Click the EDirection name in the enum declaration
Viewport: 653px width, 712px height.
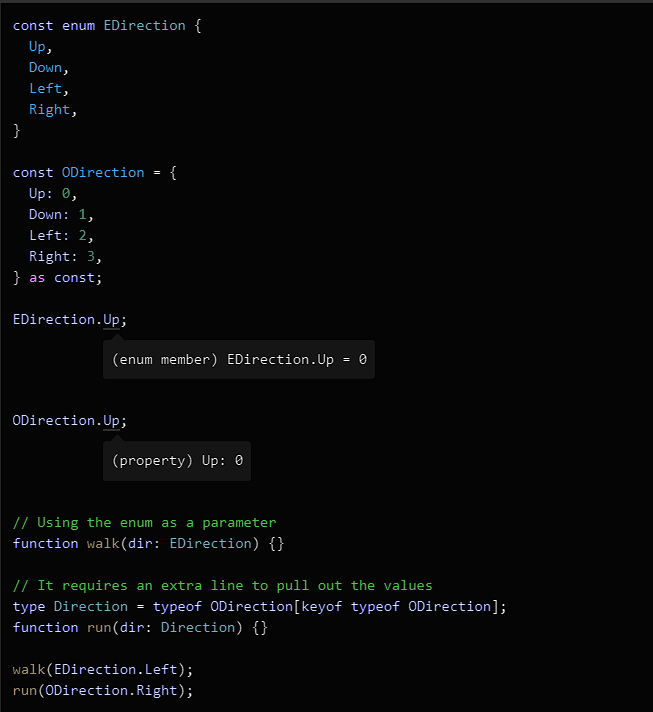(x=144, y=25)
